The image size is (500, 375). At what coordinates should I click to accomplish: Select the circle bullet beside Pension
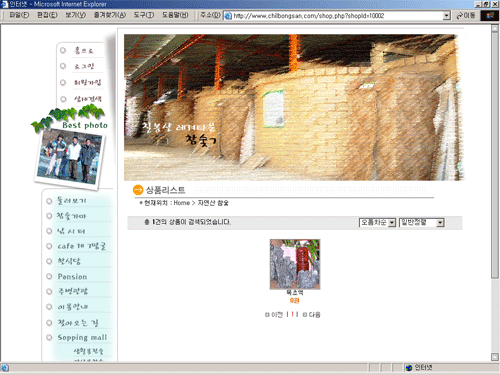[49, 276]
